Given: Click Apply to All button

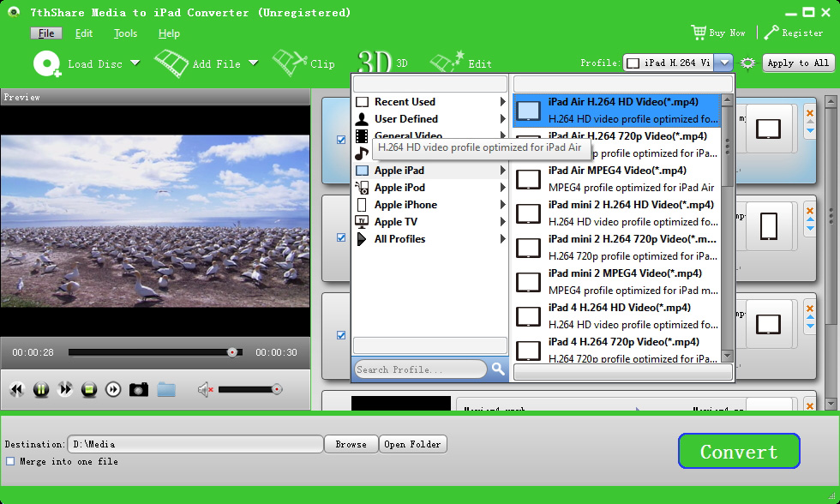Looking at the screenshot, I should (x=798, y=63).
